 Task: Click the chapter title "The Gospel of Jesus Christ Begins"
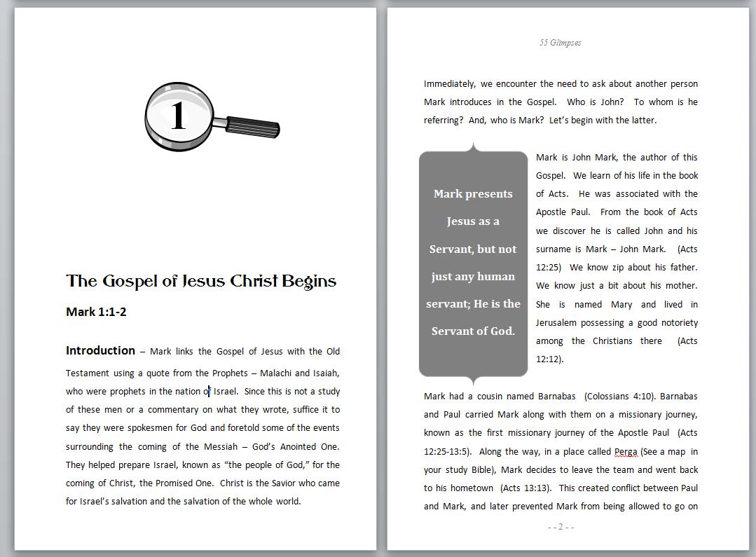point(201,281)
